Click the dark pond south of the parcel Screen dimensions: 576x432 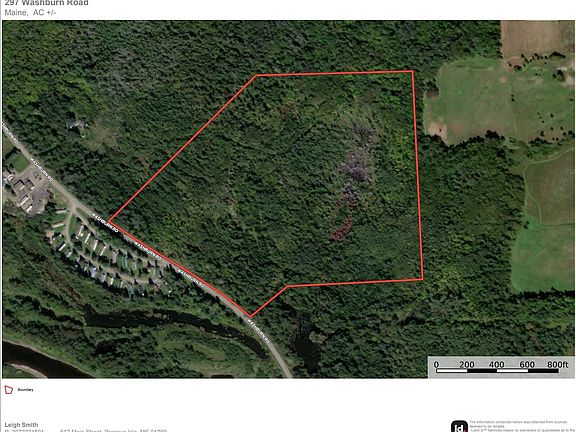point(307,345)
